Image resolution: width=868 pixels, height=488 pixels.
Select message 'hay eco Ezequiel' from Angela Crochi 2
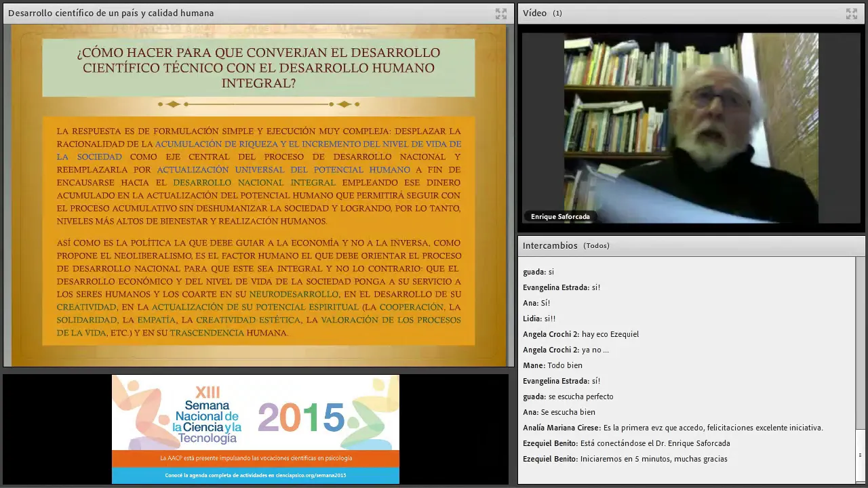point(580,334)
